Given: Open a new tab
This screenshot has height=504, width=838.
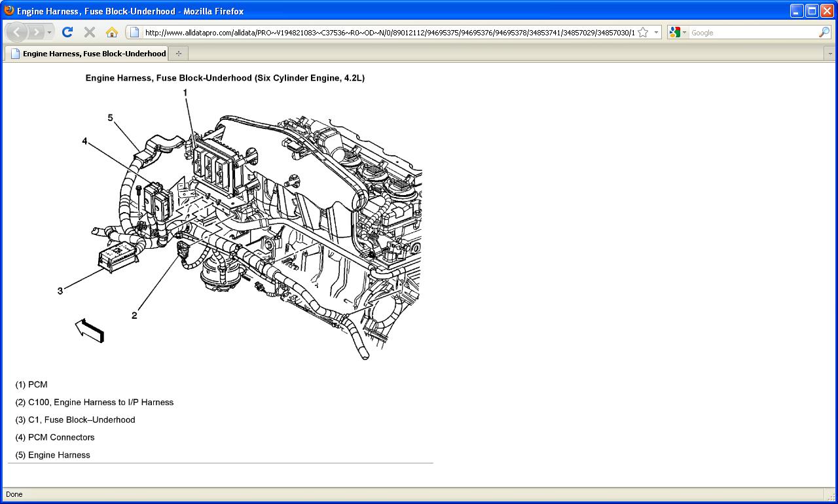Looking at the screenshot, I should (x=178, y=54).
